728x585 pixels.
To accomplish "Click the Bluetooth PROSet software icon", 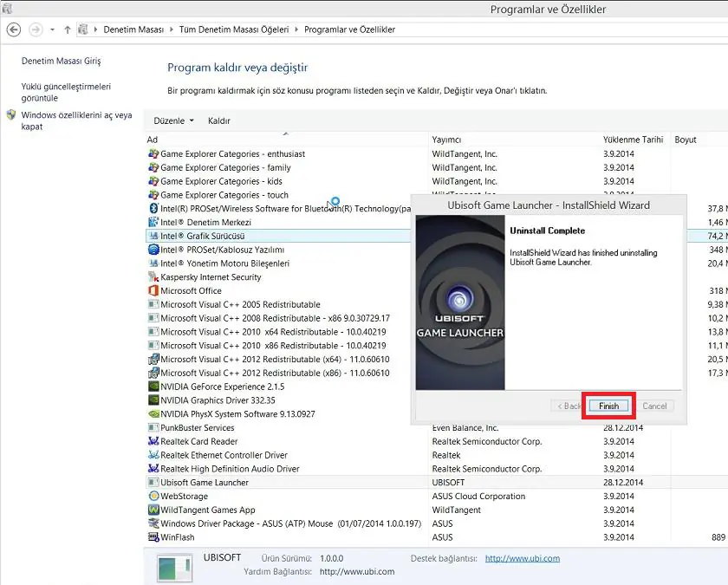I will pos(153,209).
